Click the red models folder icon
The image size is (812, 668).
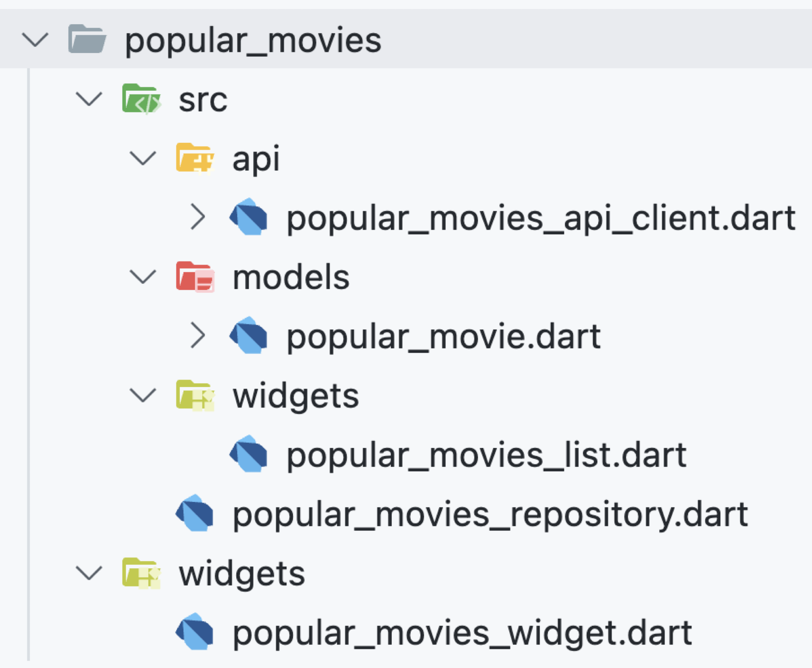pos(194,277)
